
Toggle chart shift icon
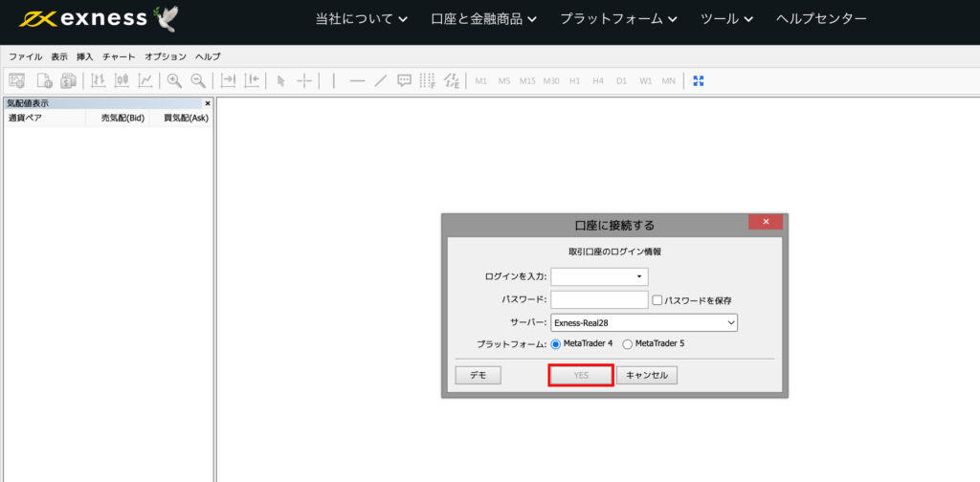click(x=252, y=80)
